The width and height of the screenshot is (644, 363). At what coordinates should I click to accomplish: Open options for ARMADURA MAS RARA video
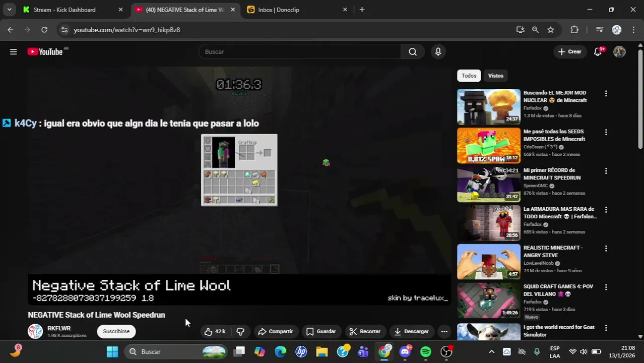[606, 210]
